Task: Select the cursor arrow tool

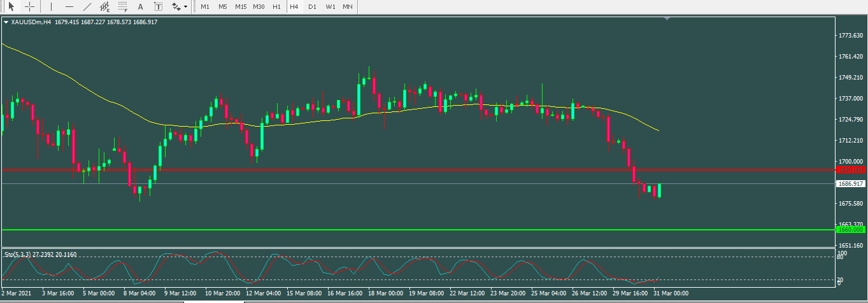Action: point(11,6)
